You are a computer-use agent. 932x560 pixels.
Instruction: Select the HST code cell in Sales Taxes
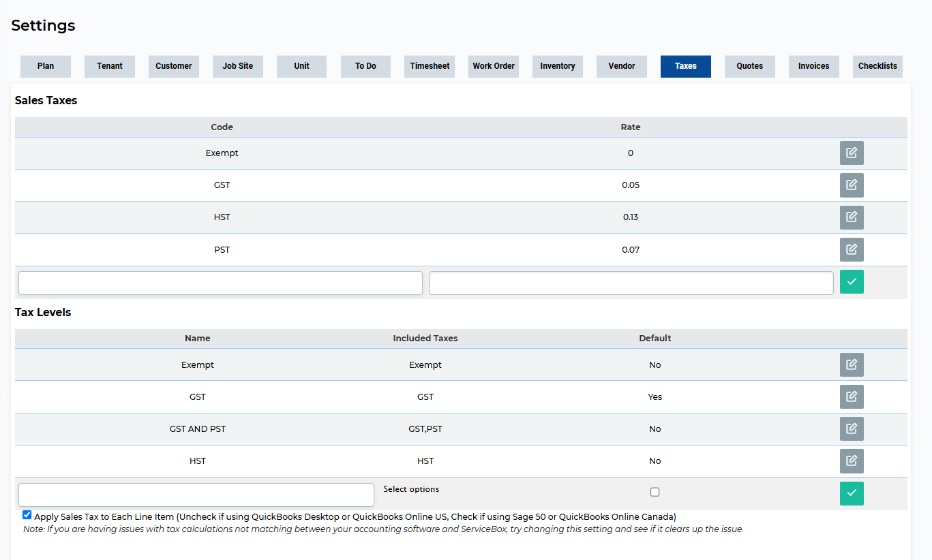tap(222, 217)
